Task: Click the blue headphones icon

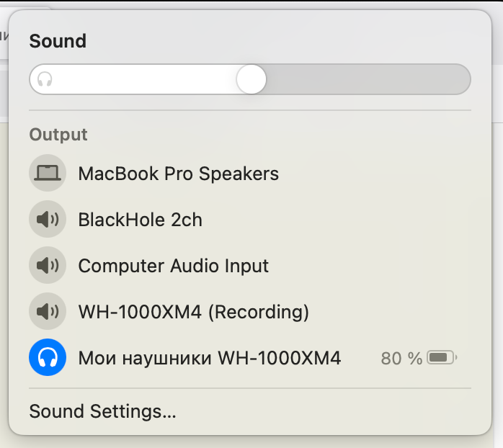Action: tap(48, 358)
